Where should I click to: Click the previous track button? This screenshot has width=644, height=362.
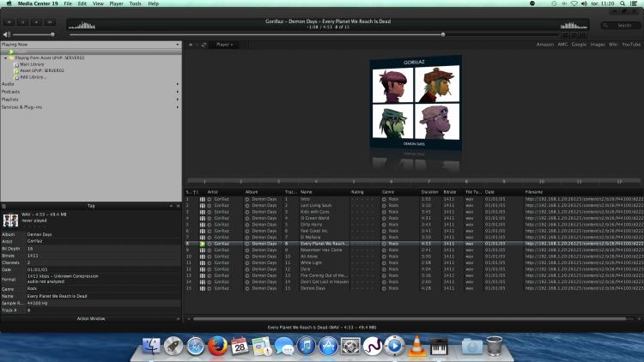[x=9, y=20]
